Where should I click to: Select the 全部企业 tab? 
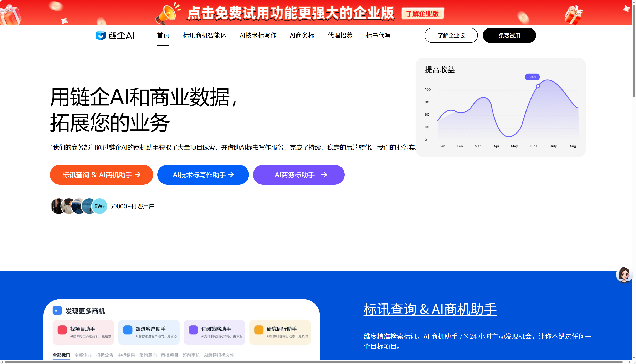pyautogui.click(x=83, y=355)
